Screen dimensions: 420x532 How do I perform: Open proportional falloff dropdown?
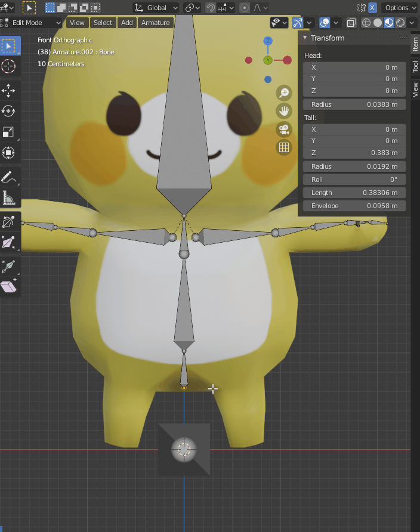click(260, 8)
